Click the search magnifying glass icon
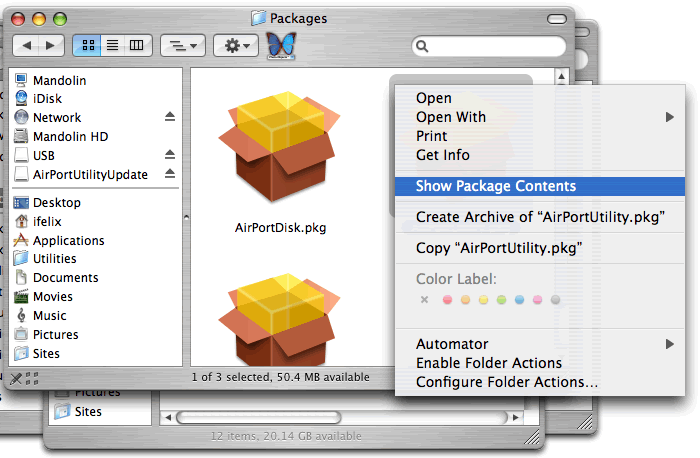Image resolution: width=700 pixels, height=458 pixels. point(422,46)
